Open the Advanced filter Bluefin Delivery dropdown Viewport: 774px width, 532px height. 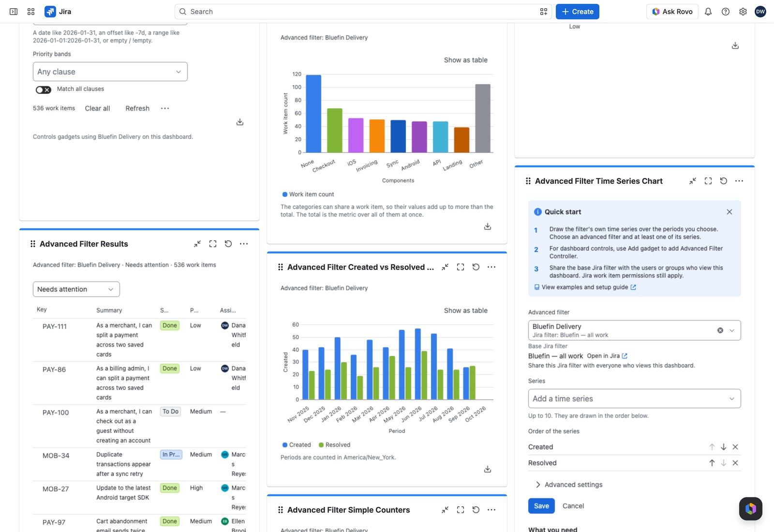click(x=635, y=330)
